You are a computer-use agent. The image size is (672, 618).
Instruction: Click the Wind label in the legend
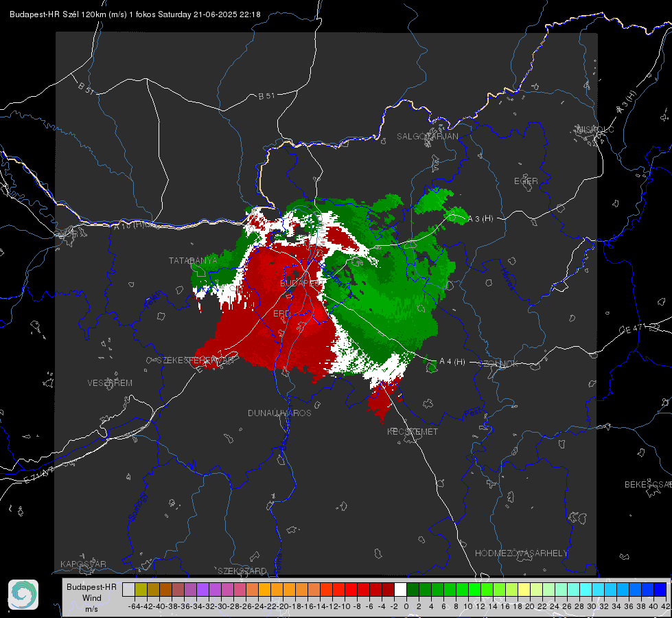coord(92,598)
